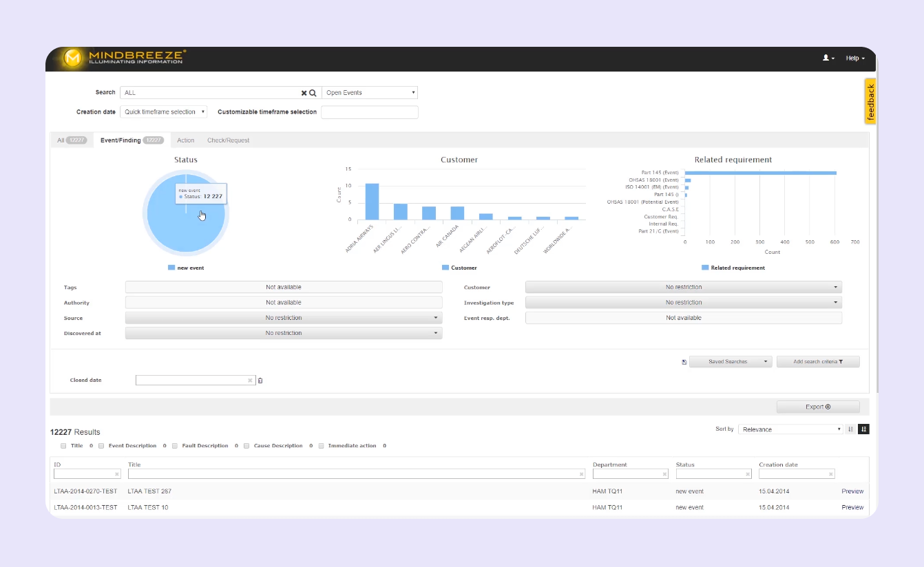Click the ascending sort icon beside Relevance
Viewport: 924px width, 567px height.
point(850,429)
